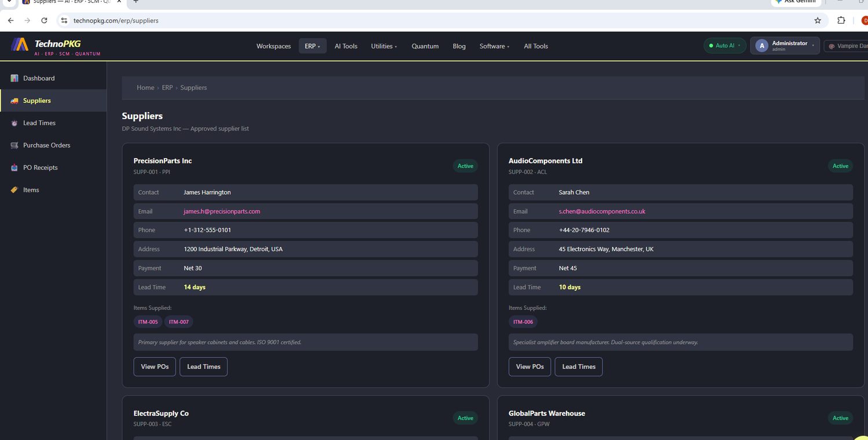
Task: Open Items in the sidebar
Action: coord(53,190)
